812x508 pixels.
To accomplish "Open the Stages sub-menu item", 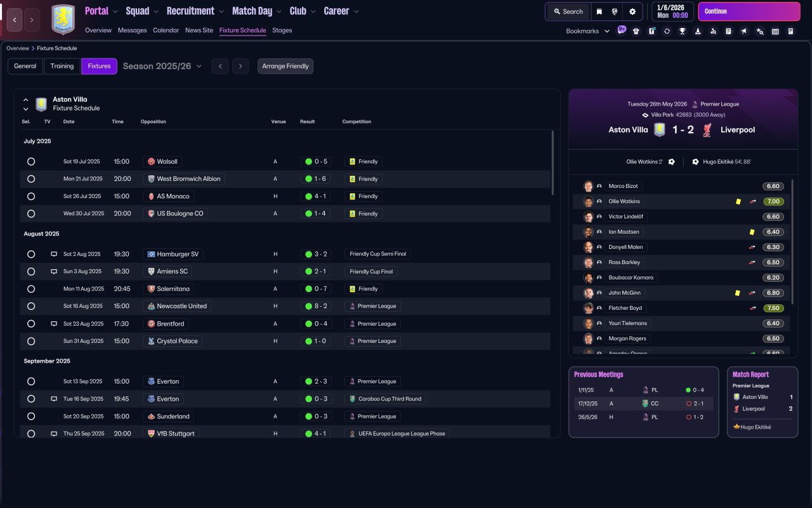I will click(282, 30).
